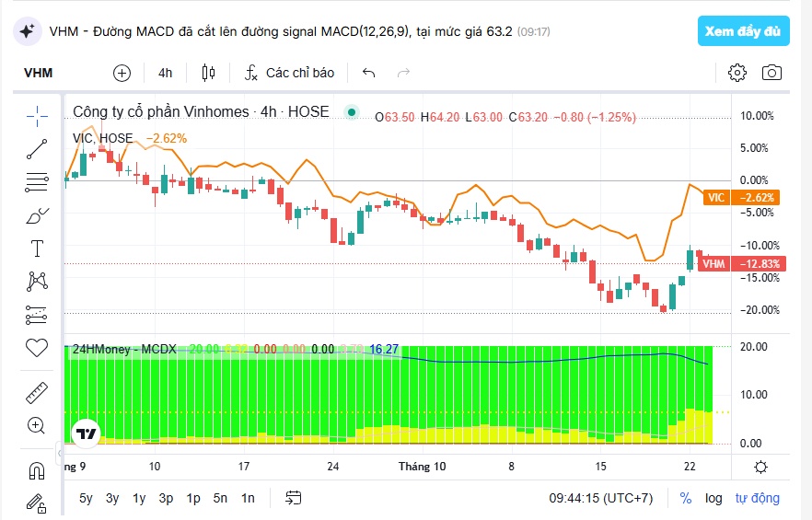Image resolution: width=812 pixels, height=520 pixels.
Task: Toggle the percent scale mode
Action: coord(686,498)
